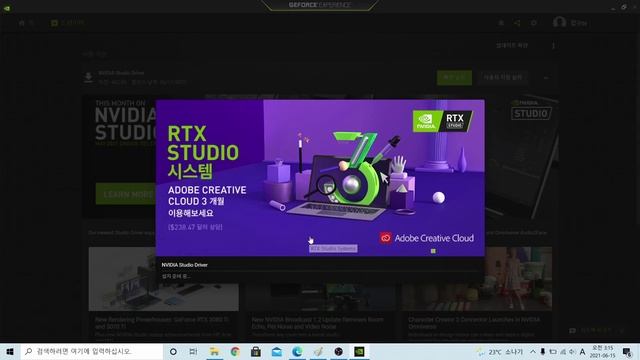640x360 pixels.
Task: Open the Action Center notification icon
Action: pos(627,351)
